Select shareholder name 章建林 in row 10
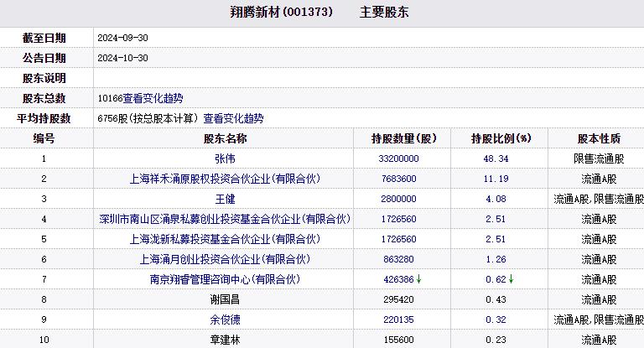This screenshot has height=348, width=644. point(226,340)
